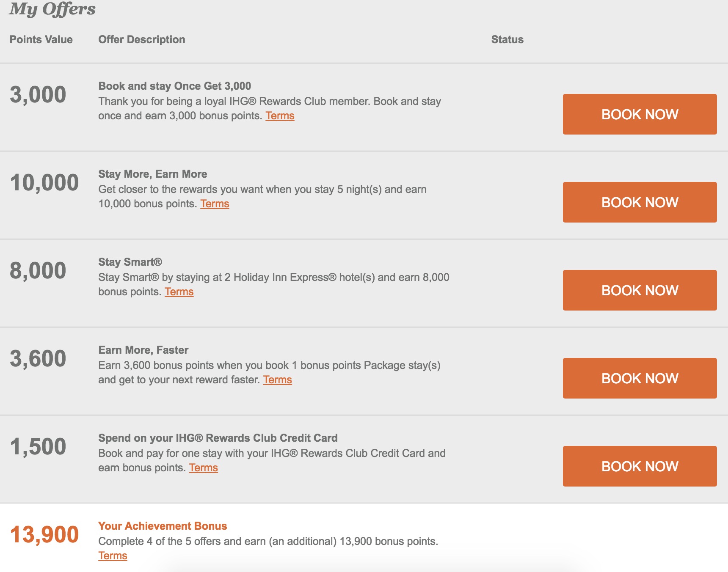Click the Points Value column header

tap(41, 39)
